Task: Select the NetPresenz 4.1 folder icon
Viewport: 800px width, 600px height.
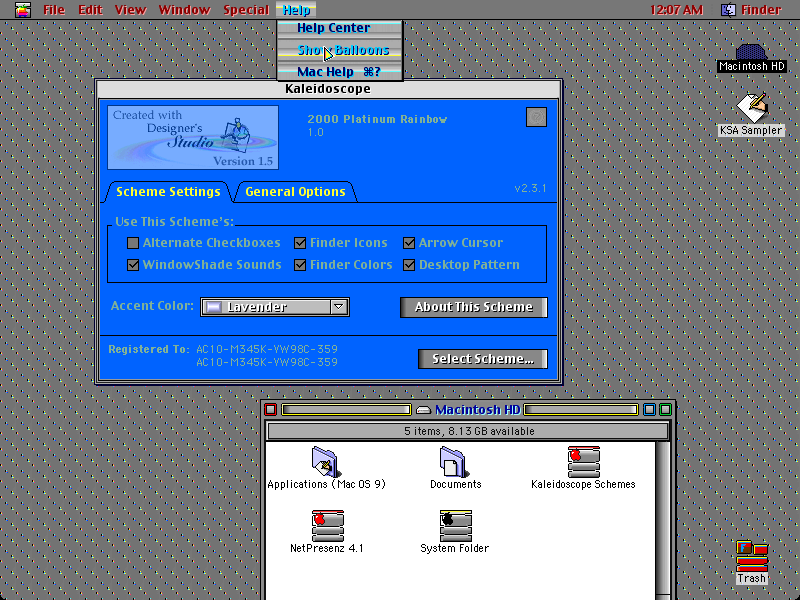Action: tap(328, 526)
